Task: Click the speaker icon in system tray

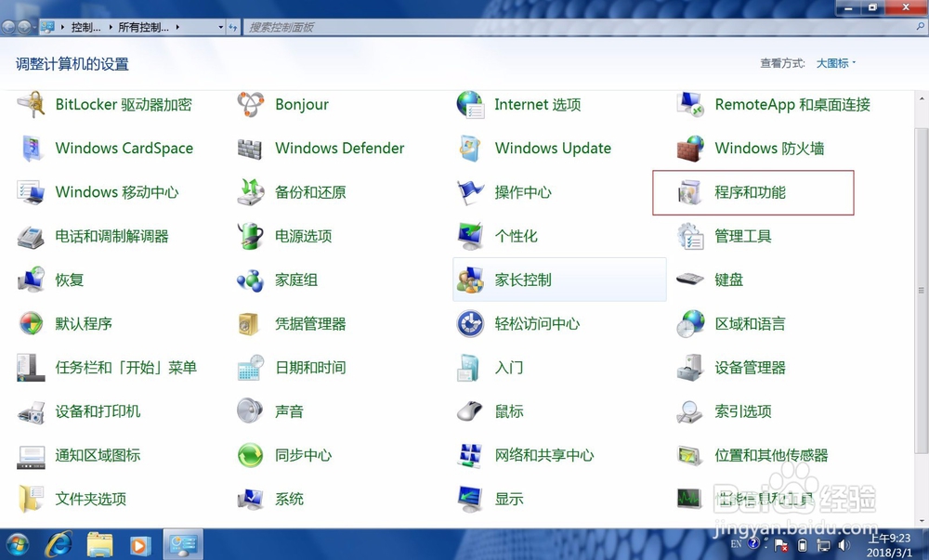Action: coord(844,546)
